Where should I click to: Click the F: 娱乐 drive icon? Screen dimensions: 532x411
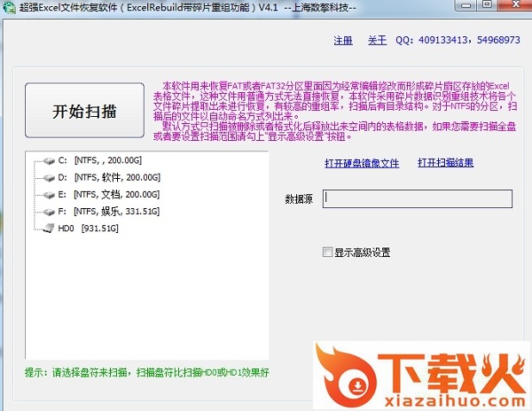(49, 212)
